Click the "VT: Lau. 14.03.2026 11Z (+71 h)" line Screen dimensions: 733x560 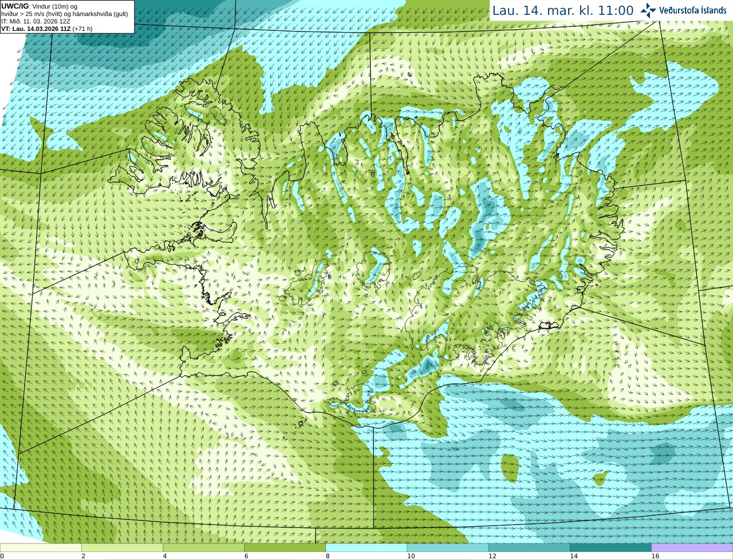pos(47,29)
